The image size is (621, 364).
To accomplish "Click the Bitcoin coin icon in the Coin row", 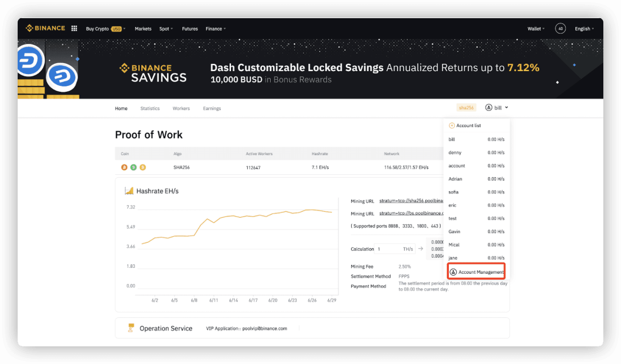I will pos(124,167).
